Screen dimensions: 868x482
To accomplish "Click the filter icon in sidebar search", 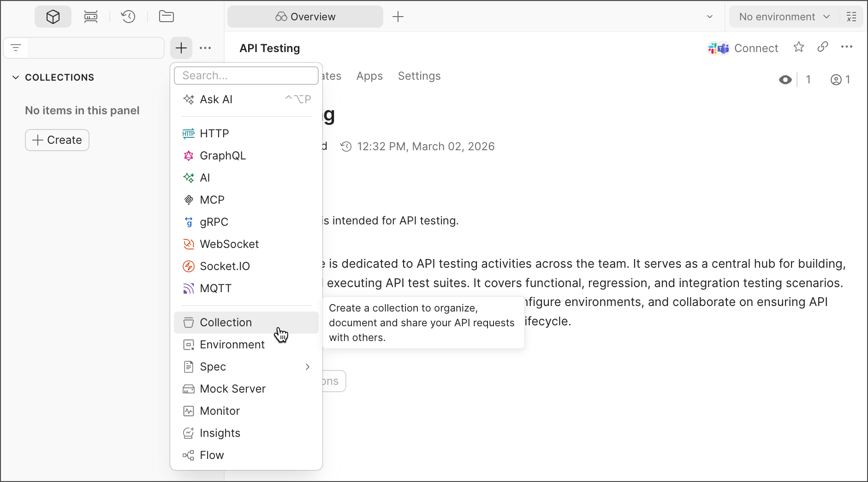I will [16, 48].
